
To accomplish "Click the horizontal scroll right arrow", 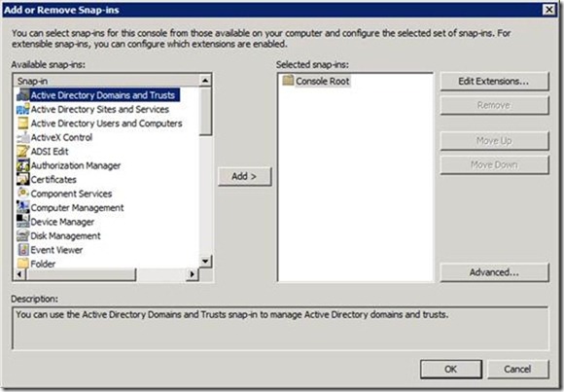I will [x=193, y=274].
